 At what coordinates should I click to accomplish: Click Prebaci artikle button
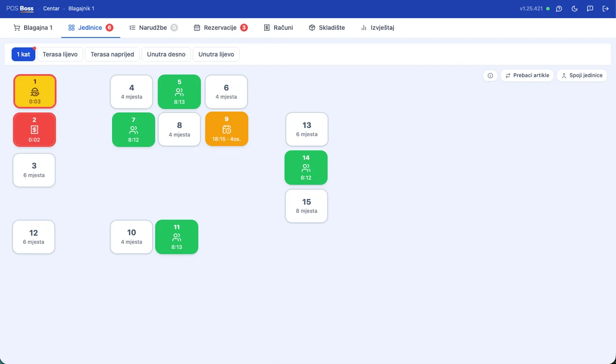click(527, 75)
